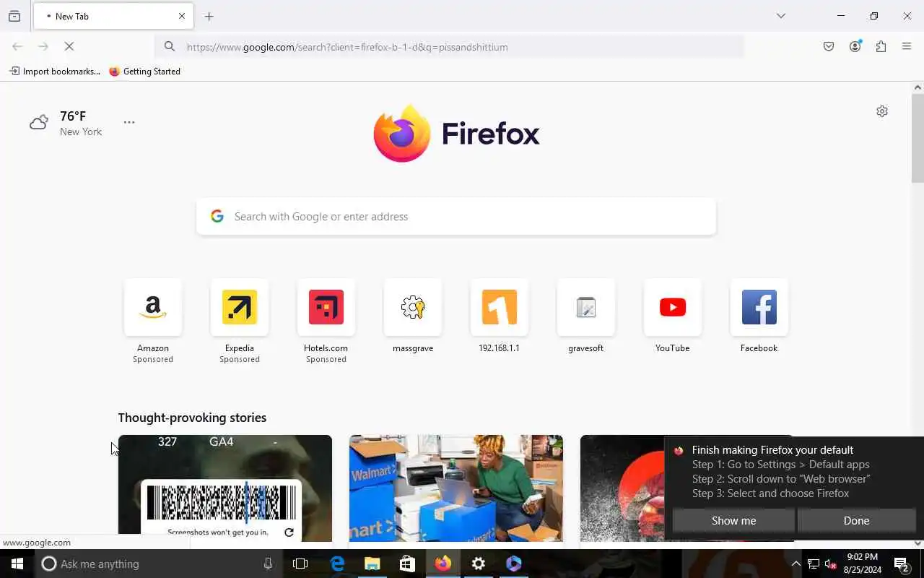Screen dimensions: 924x578
Task: Go back one page
Action: tap(17, 46)
